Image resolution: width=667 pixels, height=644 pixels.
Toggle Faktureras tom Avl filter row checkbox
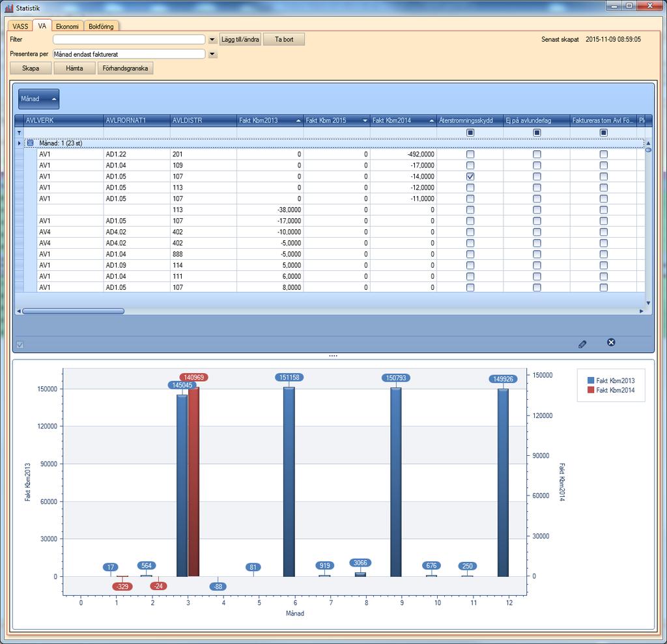click(604, 133)
